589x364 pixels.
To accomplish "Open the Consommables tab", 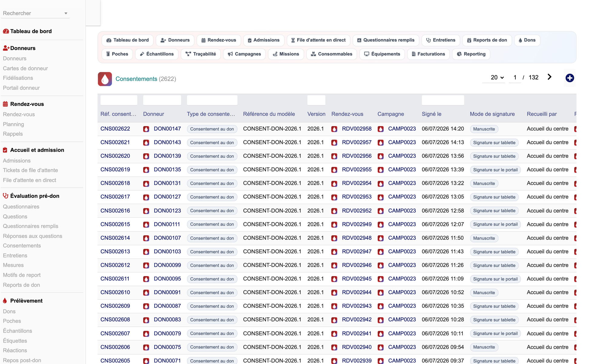I will point(332,54).
